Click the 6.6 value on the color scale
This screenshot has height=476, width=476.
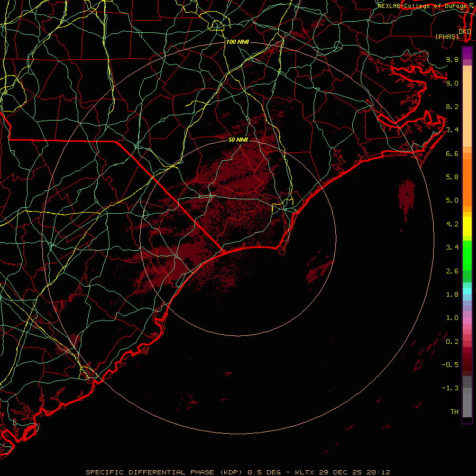pos(452,153)
